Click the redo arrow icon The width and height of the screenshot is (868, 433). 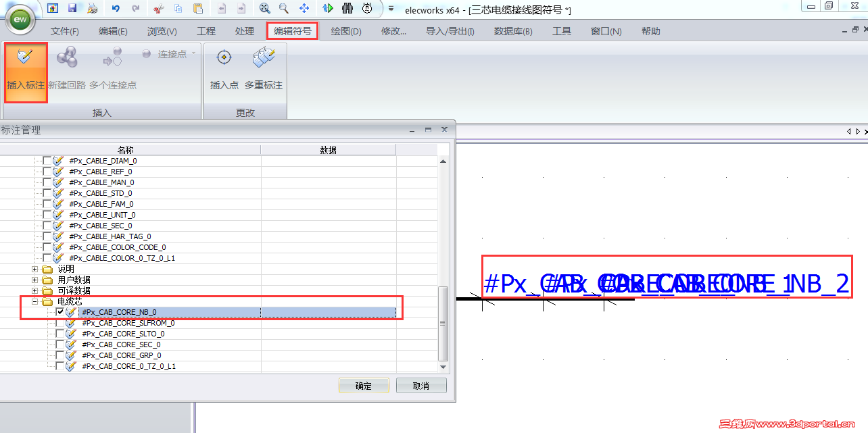pyautogui.click(x=136, y=8)
